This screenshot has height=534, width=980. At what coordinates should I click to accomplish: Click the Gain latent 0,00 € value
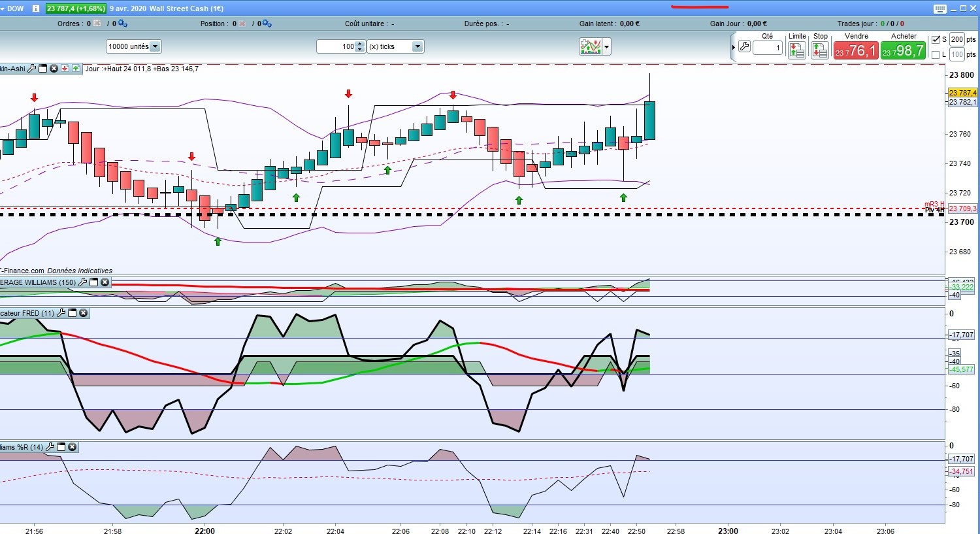[x=630, y=24]
